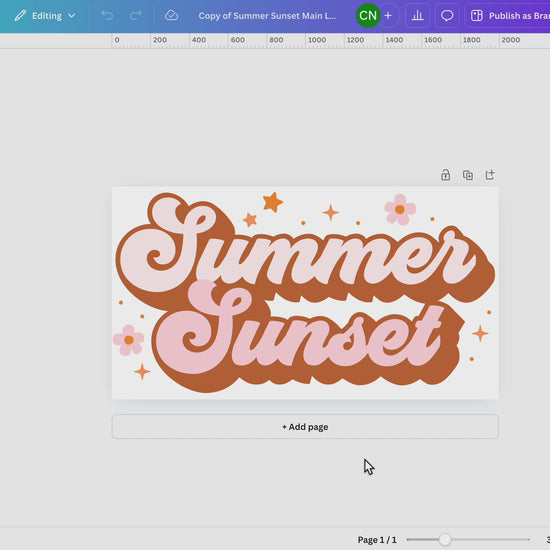Select the pink flower at top right of the design
Image resolution: width=550 pixels, height=550 pixels.
click(400, 209)
